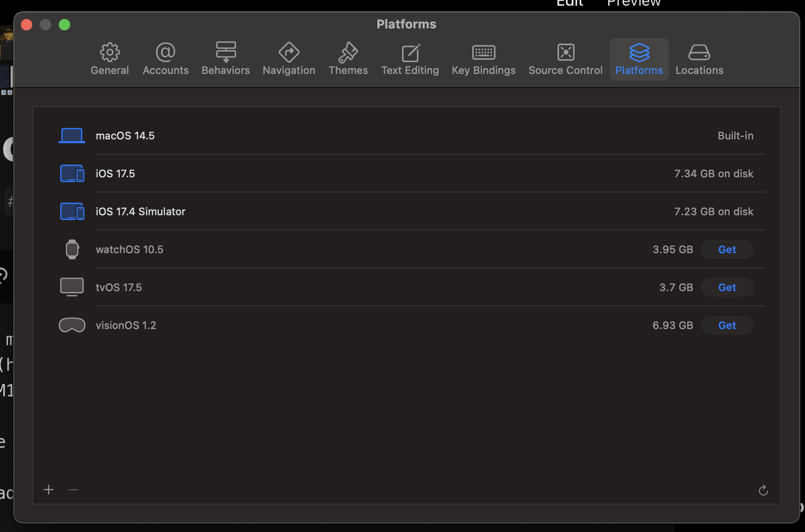Remove platform with the minus button
This screenshot has width=805, height=532.
[x=73, y=490]
